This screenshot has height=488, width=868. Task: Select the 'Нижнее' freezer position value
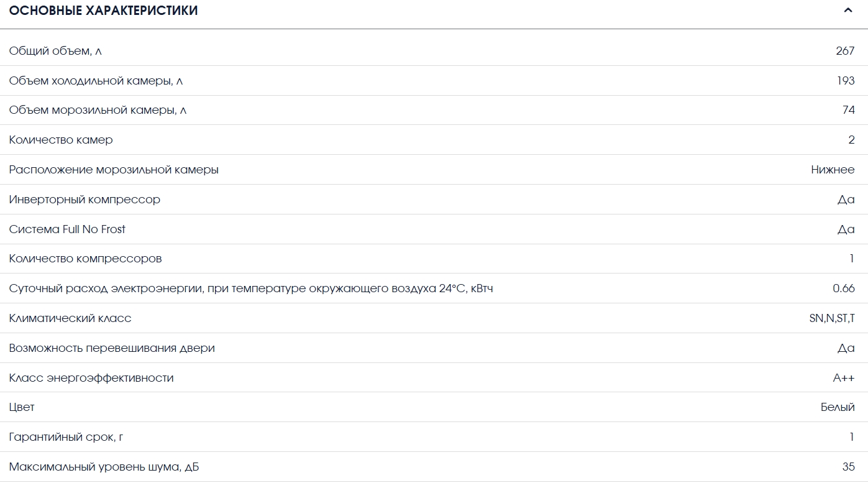[833, 170]
